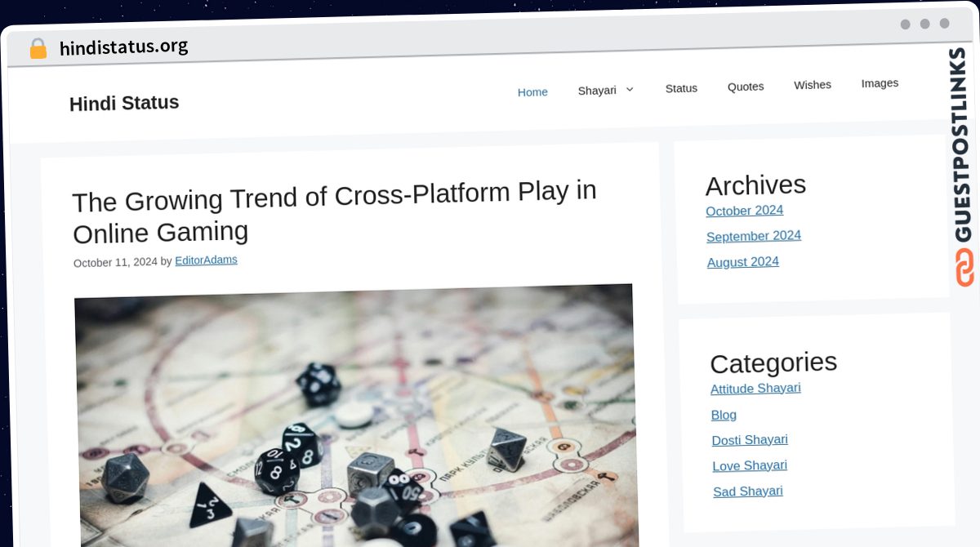The width and height of the screenshot is (980, 547).
Task: Click the dice article featured image
Action: [356, 416]
